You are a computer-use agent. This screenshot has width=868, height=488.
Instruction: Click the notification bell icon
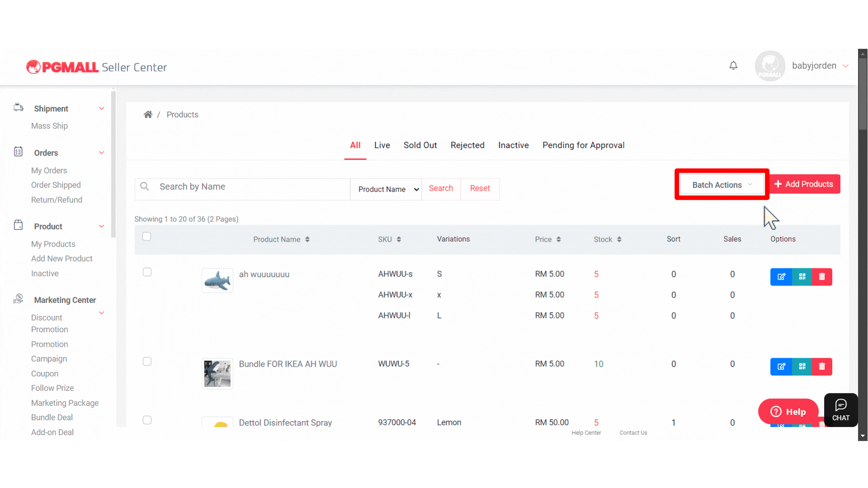(x=733, y=66)
